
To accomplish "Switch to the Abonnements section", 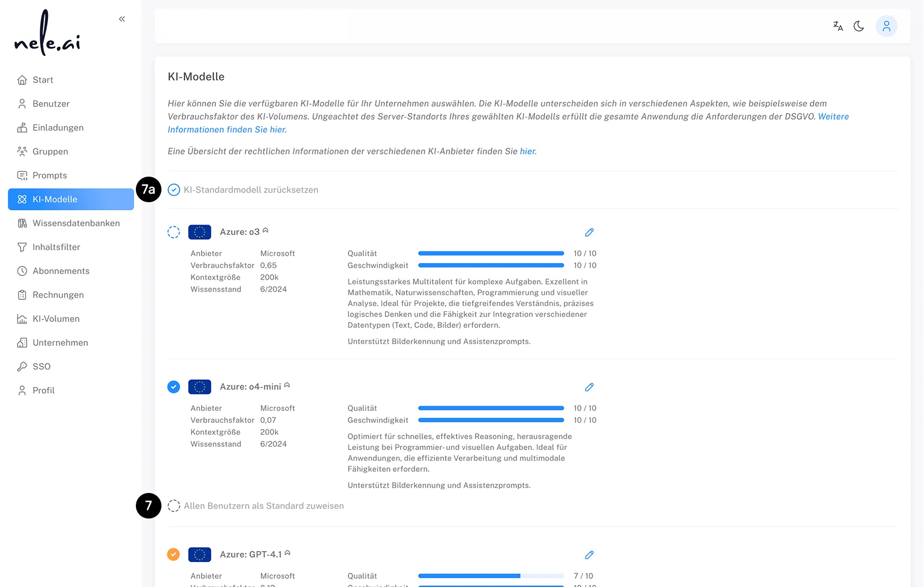I will (61, 271).
